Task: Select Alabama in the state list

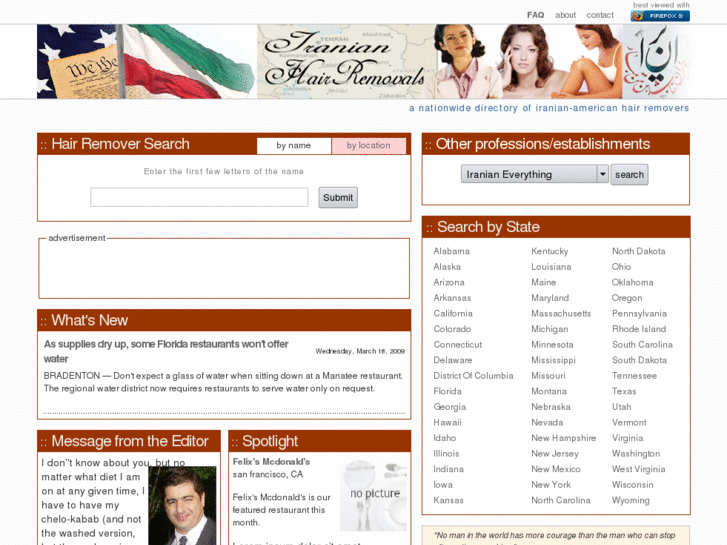Action: 452,251
